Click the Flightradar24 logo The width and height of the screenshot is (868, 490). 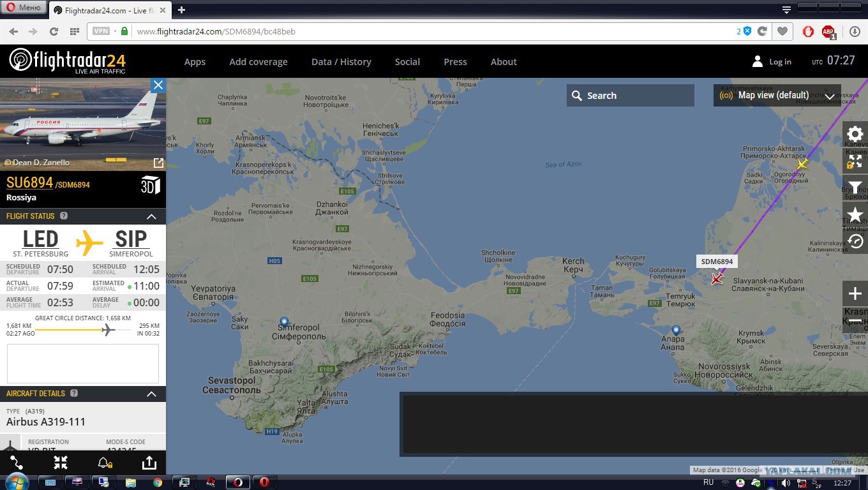67,61
